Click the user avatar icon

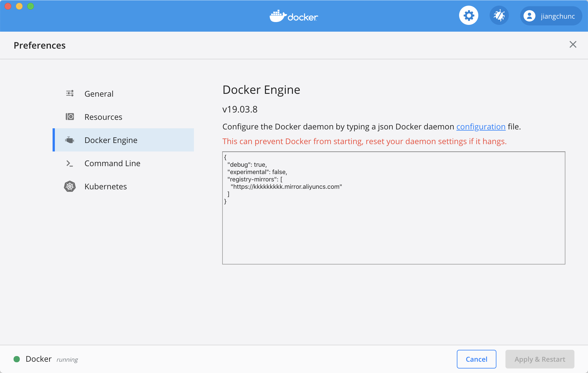point(529,16)
